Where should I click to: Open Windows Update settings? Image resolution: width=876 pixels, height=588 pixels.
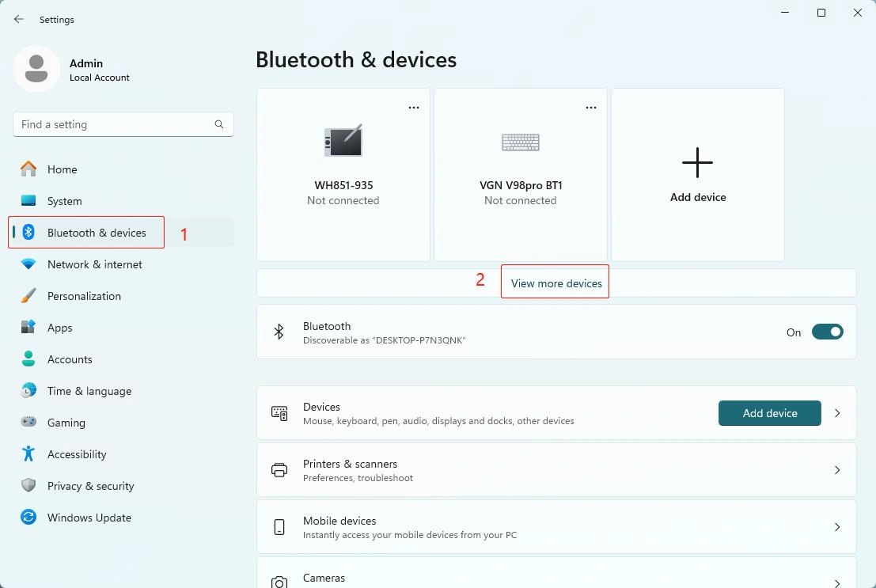(123, 517)
